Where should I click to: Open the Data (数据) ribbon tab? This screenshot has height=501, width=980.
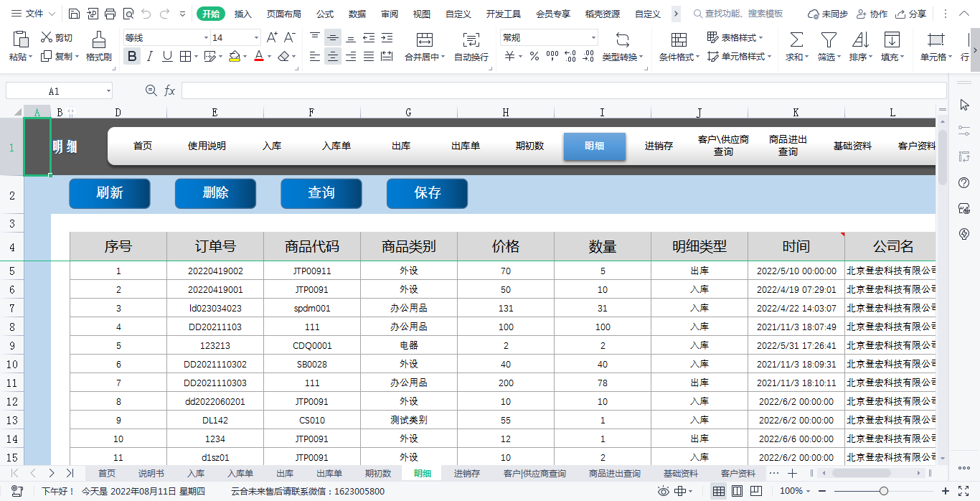[357, 14]
